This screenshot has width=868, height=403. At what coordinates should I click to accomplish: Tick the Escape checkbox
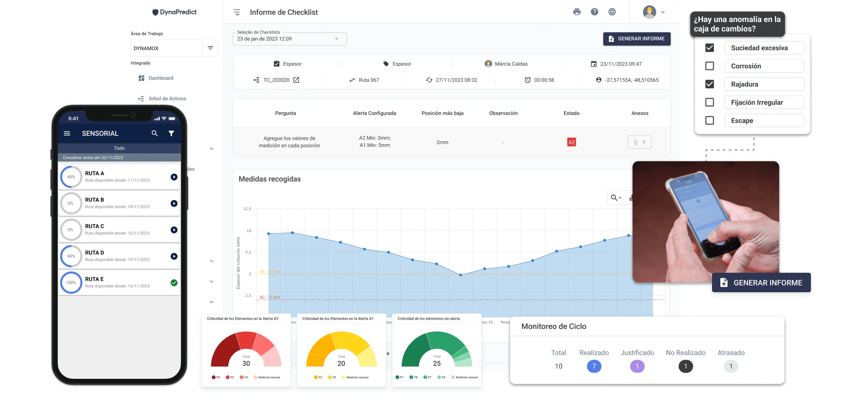pos(709,121)
